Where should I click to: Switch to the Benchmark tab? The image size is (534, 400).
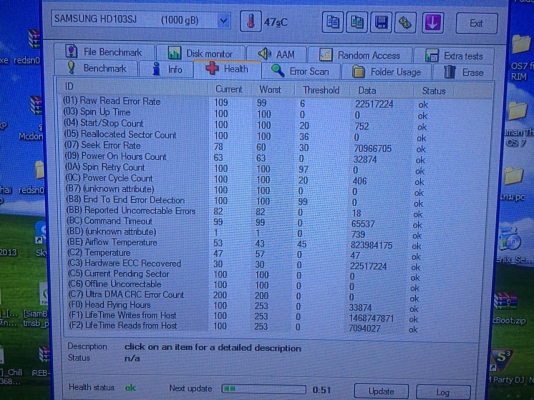[96, 68]
